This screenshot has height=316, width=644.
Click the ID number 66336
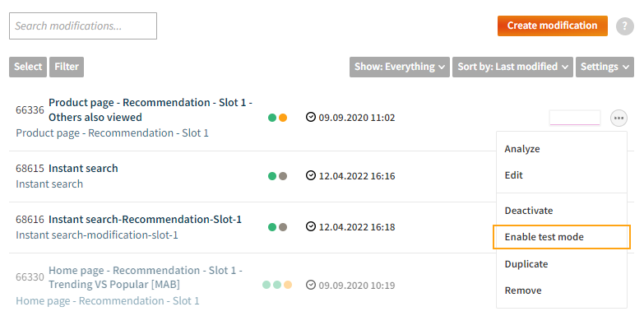click(x=30, y=109)
